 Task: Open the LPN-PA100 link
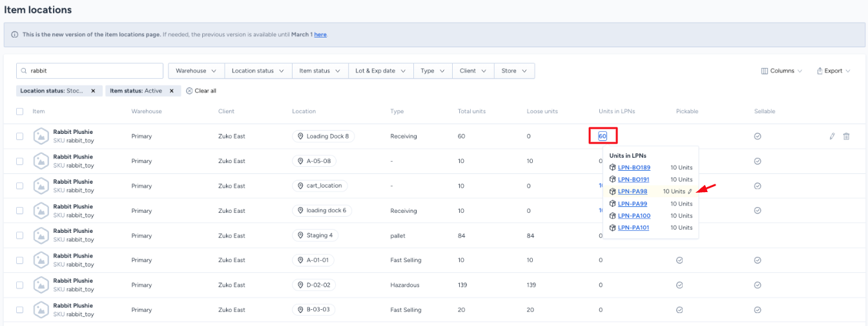click(x=634, y=216)
